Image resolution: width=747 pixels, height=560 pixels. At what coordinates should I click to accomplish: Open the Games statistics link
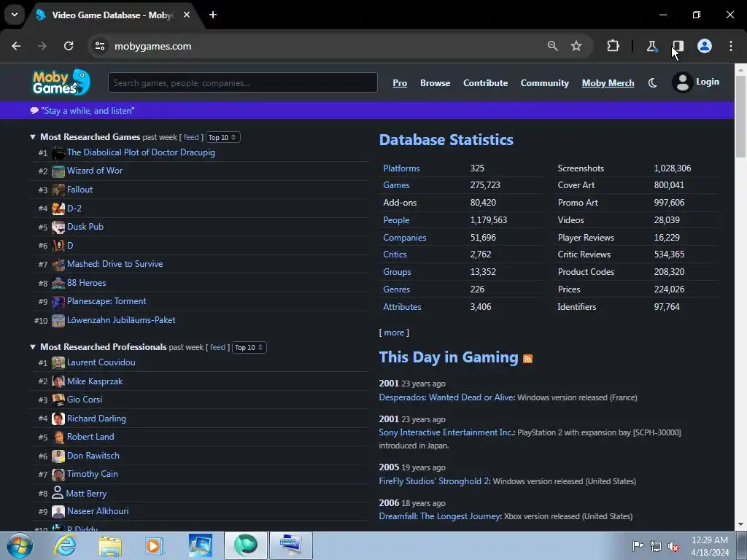coord(396,185)
